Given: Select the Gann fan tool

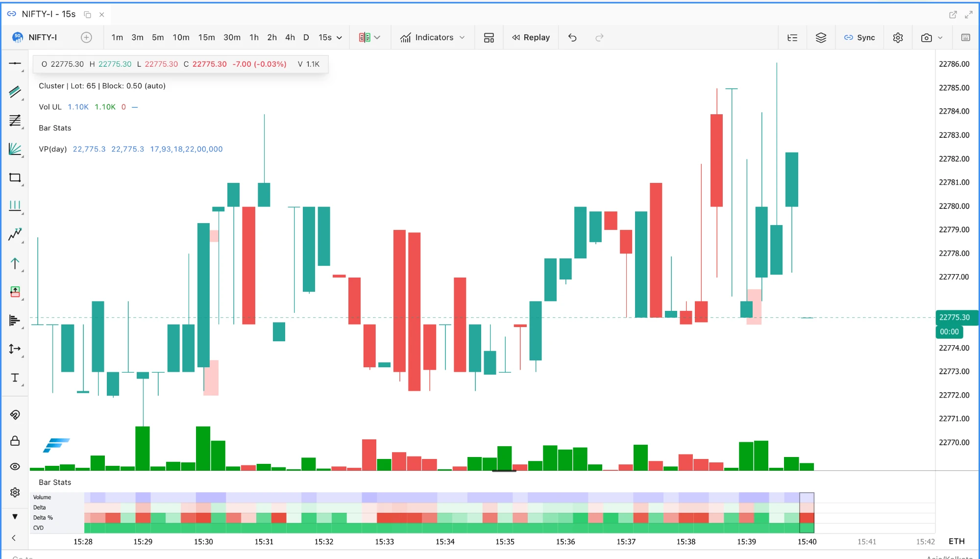Looking at the screenshot, I should click(x=15, y=149).
